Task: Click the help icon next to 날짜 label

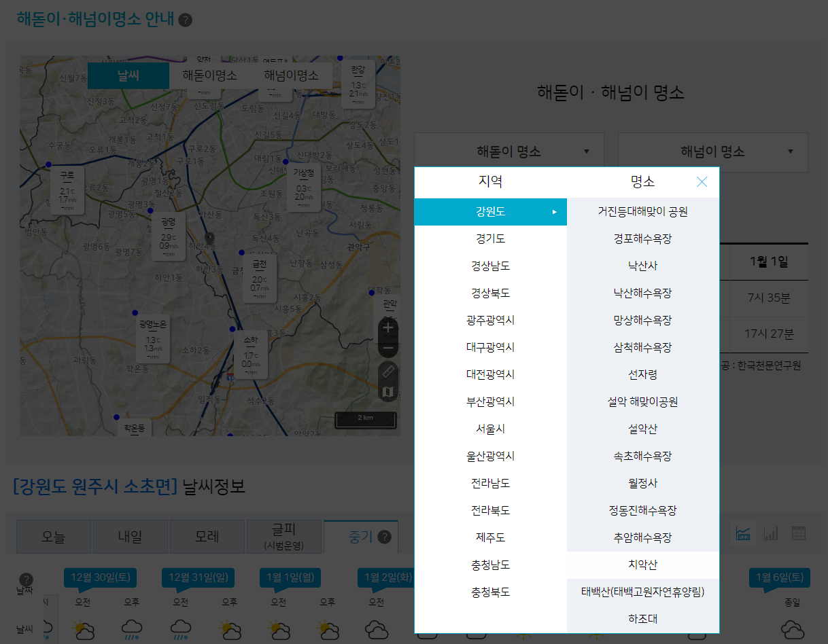Action: [x=25, y=579]
